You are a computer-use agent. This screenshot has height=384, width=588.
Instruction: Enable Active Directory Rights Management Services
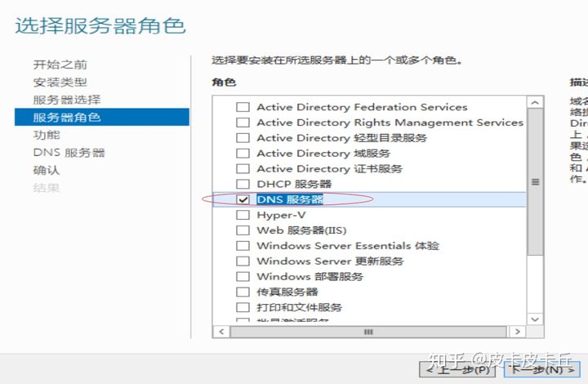coord(243,123)
